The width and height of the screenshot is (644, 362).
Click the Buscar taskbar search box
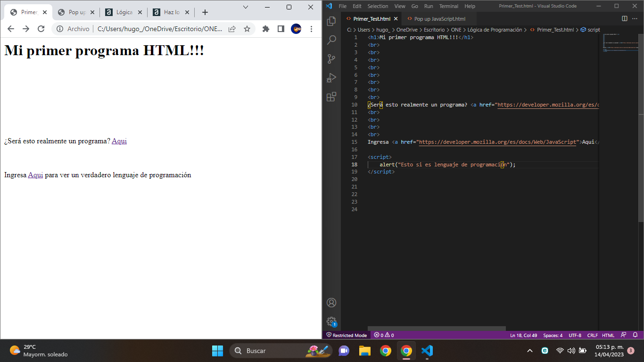pyautogui.click(x=281, y=351)
